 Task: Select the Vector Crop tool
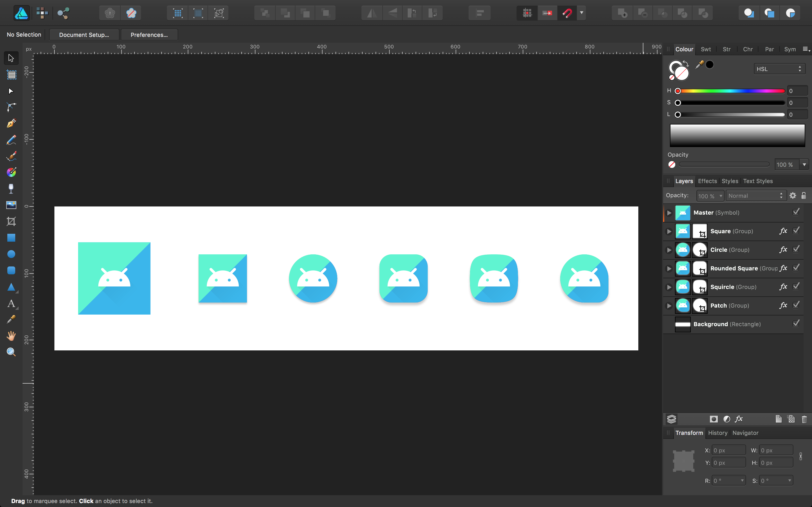[x=11, y=221]
